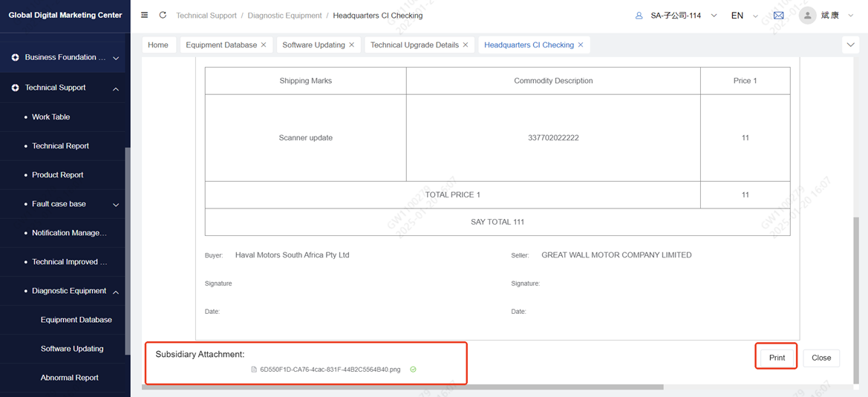Close the Technical Upgrade Details tab
Screen dimensions: 868x397
pos(466,45)
